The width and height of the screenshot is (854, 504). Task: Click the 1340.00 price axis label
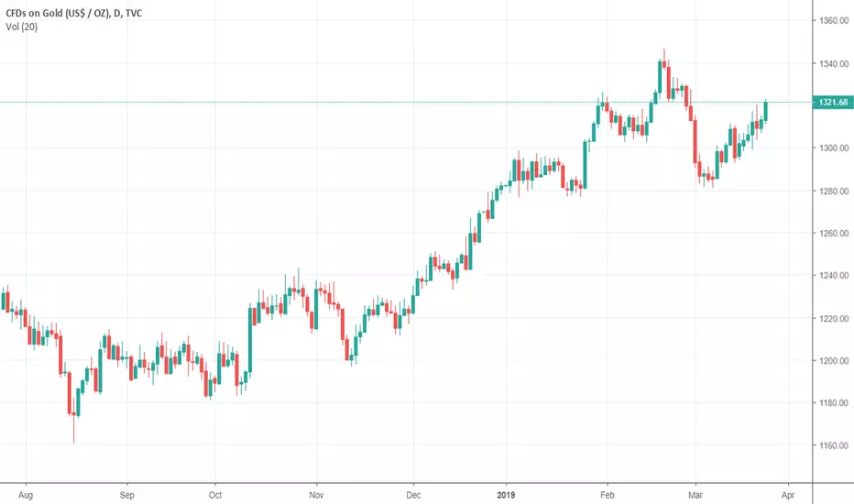tap(834, 64)
